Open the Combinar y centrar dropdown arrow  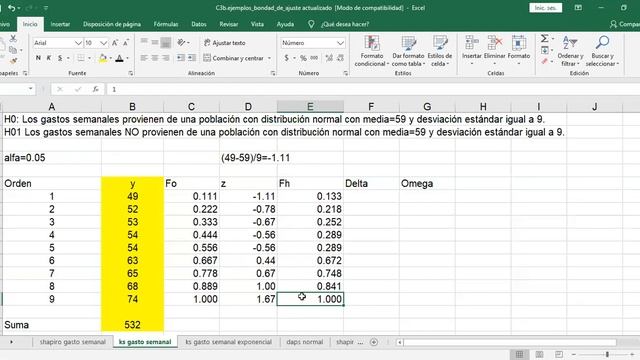point(269,58)
